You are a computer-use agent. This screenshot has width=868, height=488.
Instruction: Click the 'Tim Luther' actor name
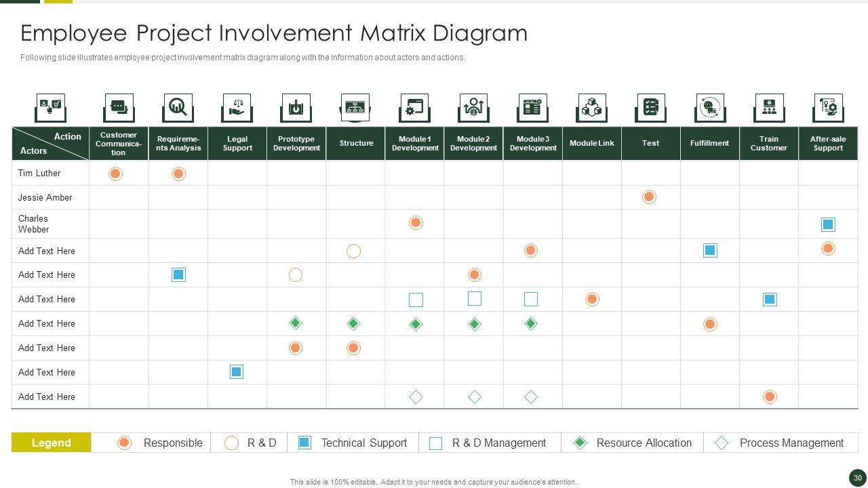39,174
